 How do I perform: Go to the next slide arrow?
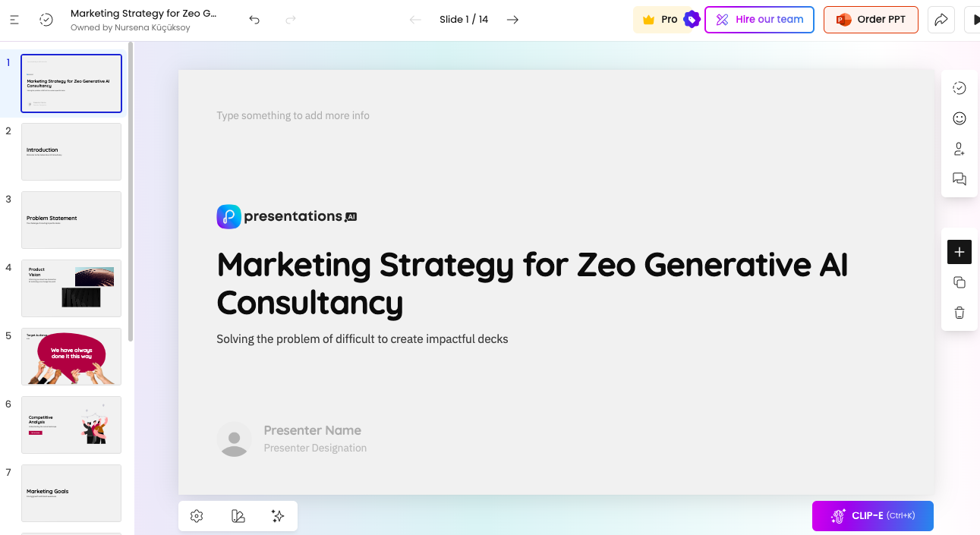point(512,20)
